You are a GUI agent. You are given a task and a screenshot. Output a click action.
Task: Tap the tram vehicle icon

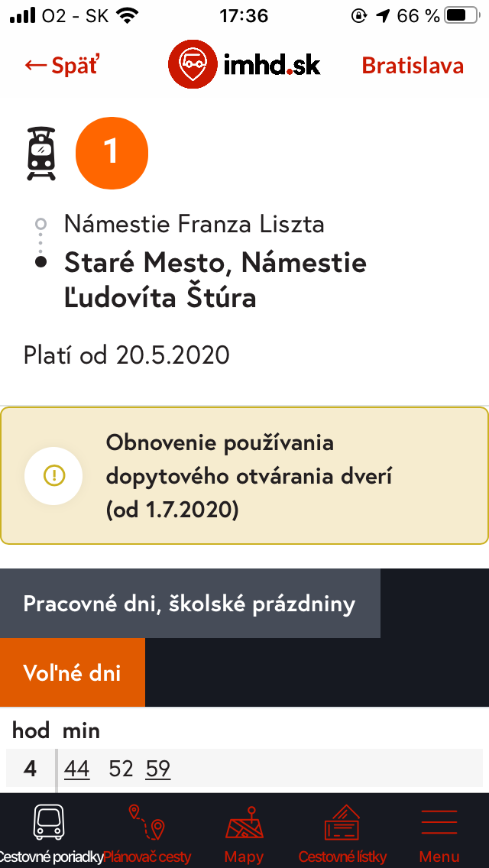41,154
